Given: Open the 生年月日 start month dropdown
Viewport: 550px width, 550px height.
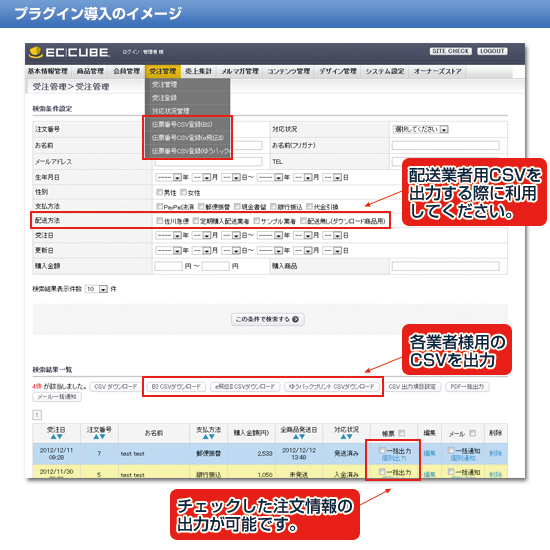Looking at the screenshot, I should (x=202, y=177).
